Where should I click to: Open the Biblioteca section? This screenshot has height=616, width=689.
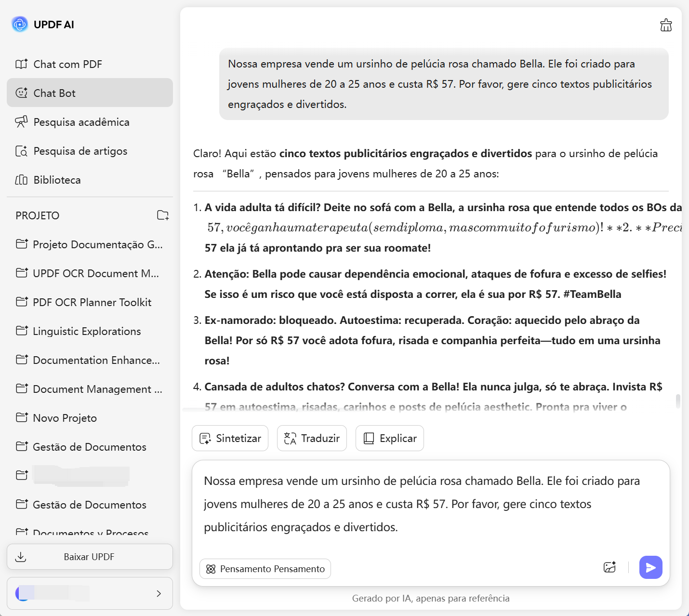pyautogui.click(x=57, y=180)
